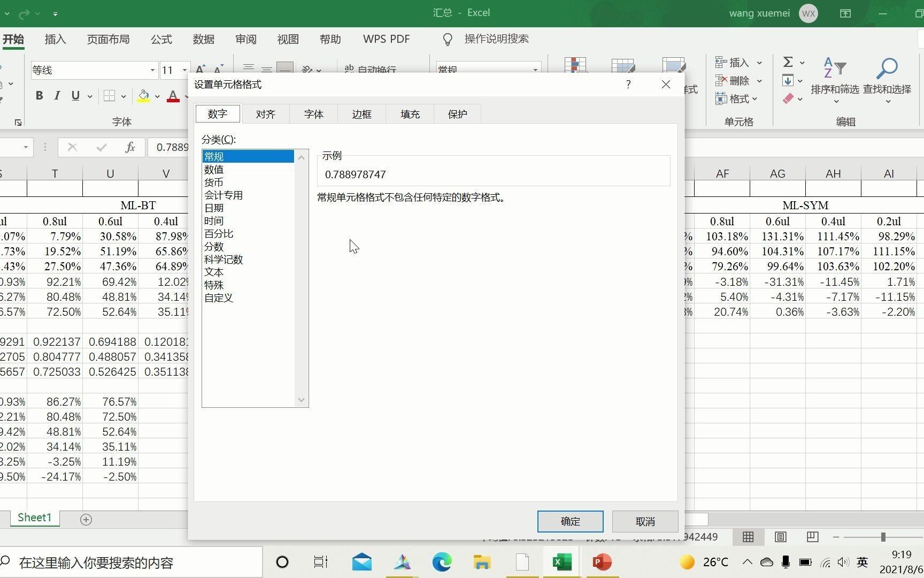
Task: Click 取消 to dismiss the dialog
Action: coord(645,521)
